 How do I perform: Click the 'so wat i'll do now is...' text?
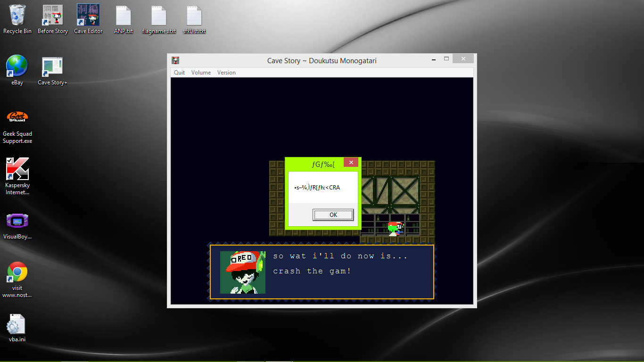click(340, 256)
